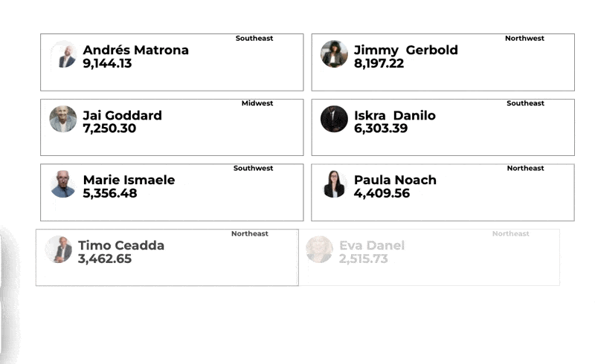Select Eva Danel's faded avatar
Screen dimensions: 595x364
coord(320,250)
